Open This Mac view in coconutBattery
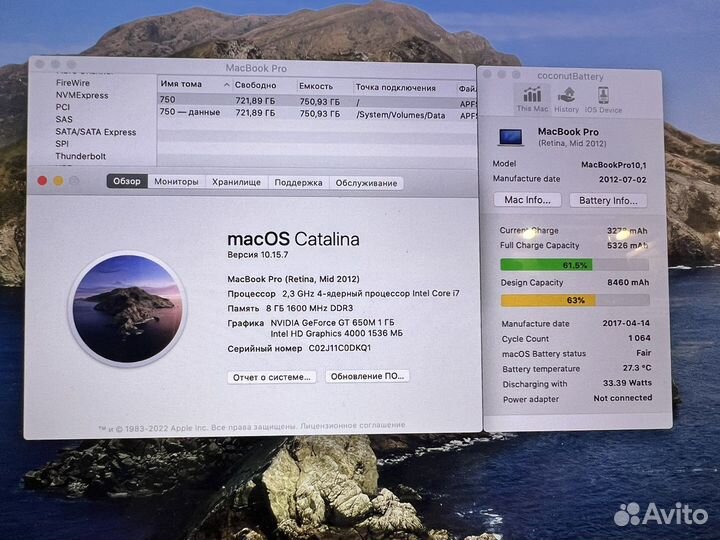This screenshot has width=720, height=540. [532, 99]
